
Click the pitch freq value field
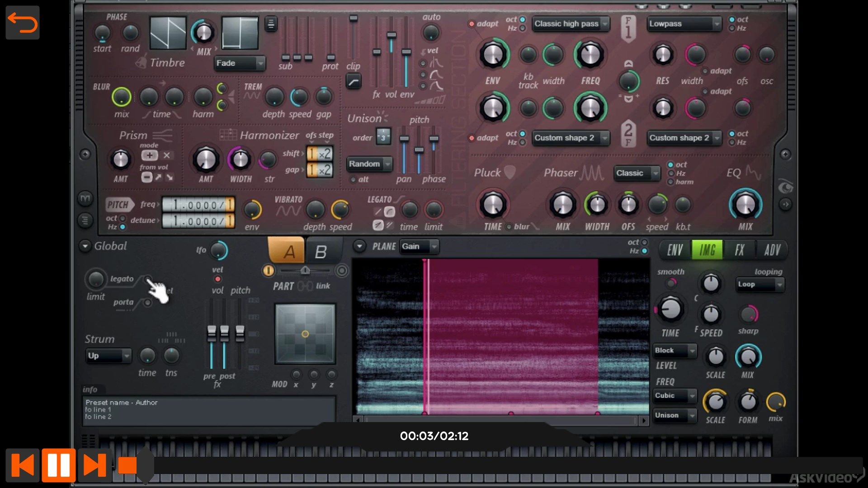(198, 205)
